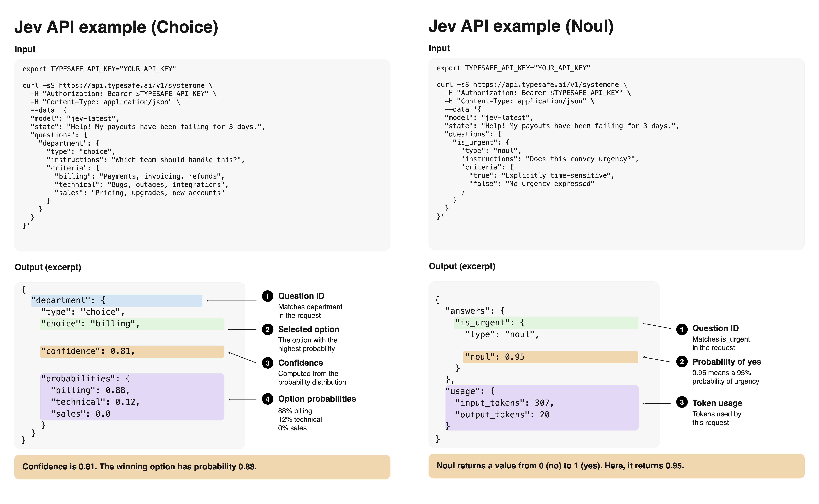Image resolution: width=819 pixels, height=504 pixels.
Task: Click the "sales": "Pricing, upgrades, new accounts" line
Action: (140, 193)
